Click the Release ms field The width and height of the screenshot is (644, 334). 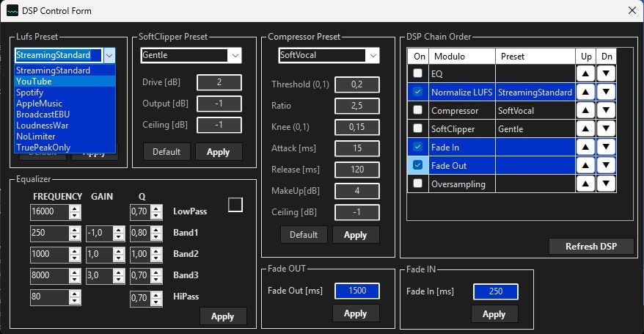pos(357,170)
